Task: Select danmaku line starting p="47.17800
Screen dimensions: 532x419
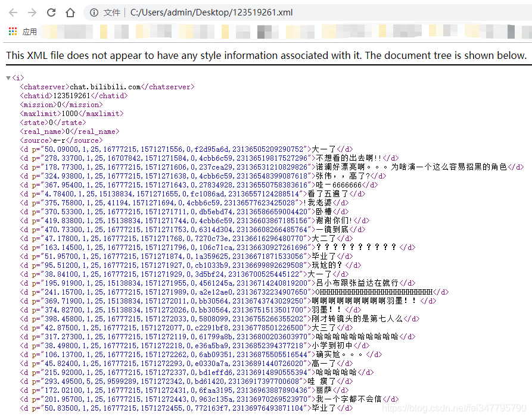Action: (x=186, y=238)
